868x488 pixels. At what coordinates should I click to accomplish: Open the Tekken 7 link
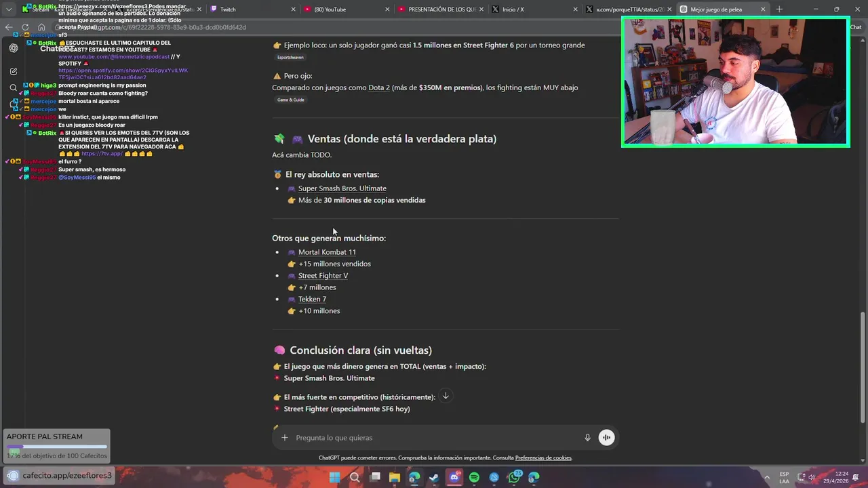click(312, 299)
